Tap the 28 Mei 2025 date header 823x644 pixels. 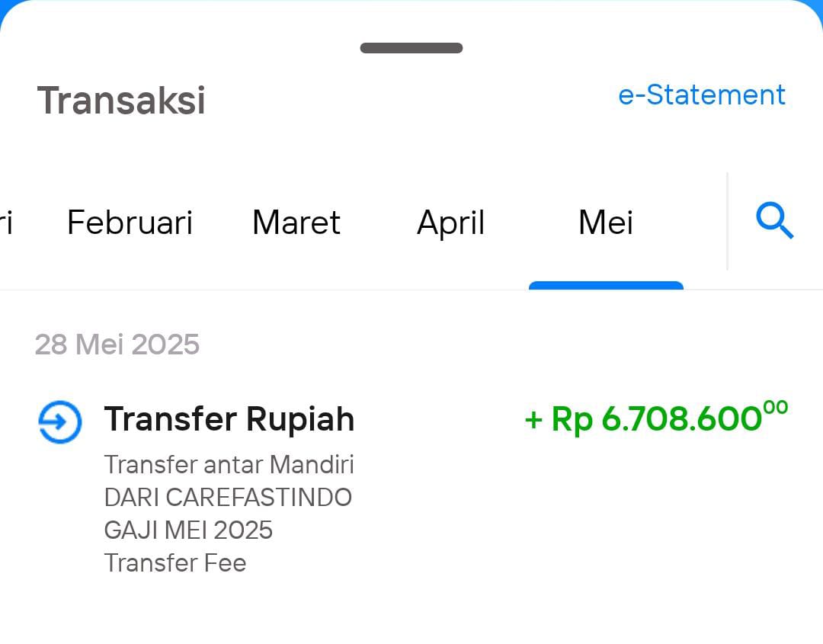(x=117, y=344)
